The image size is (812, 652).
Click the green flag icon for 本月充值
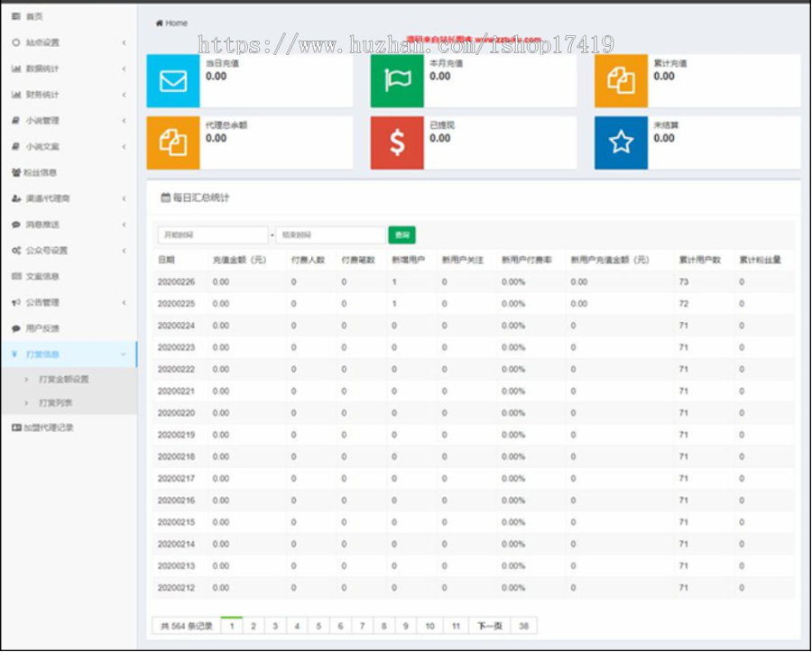tap(397, 81)
